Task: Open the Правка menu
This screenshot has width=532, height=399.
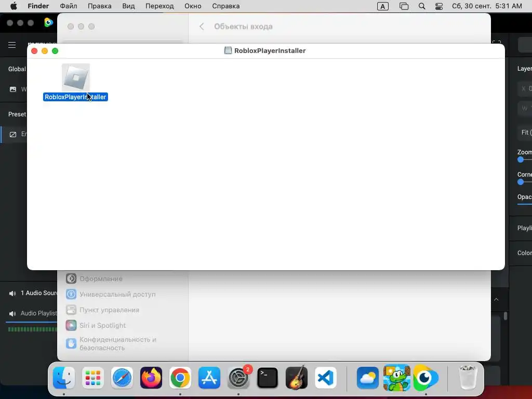Action: (100, 6)
